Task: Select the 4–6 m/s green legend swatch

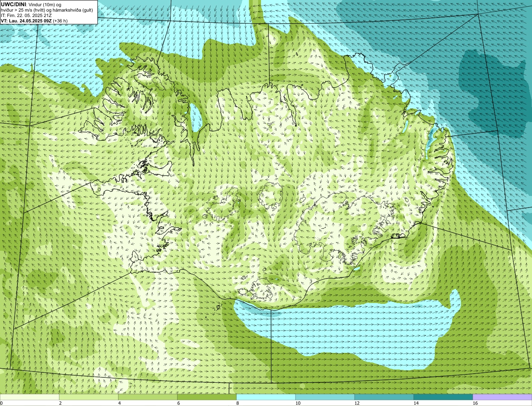Action: (148, 397)
